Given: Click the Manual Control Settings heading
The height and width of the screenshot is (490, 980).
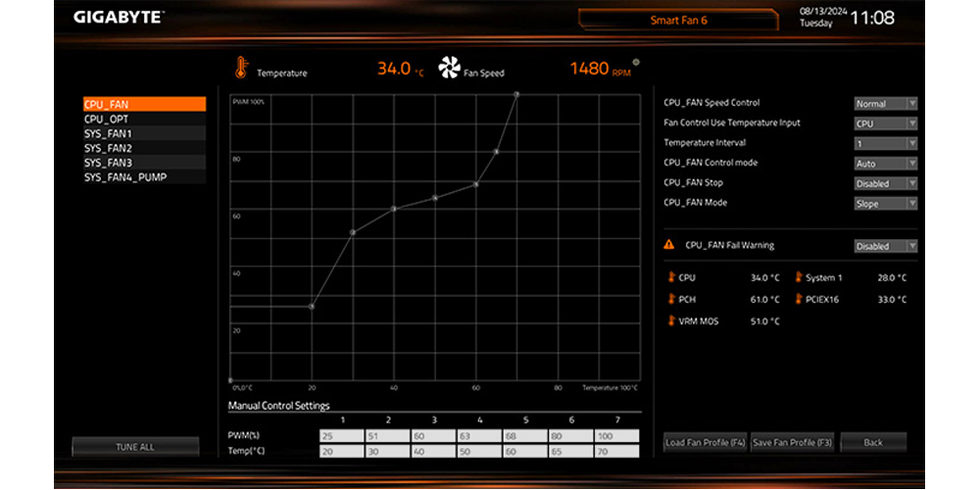Looking at the screenshot, I should (x=278, y=406).
